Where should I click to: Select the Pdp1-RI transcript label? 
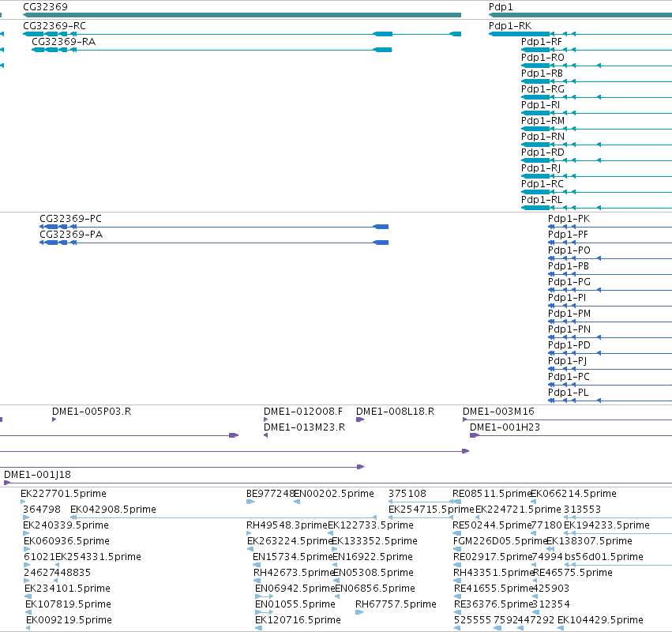point(540,105)
